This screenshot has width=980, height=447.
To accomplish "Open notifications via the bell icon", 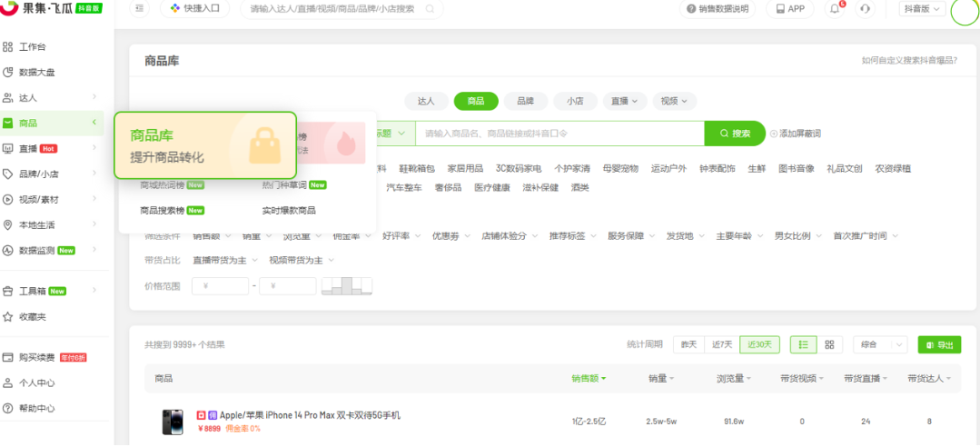I will [x=835, y=9].
